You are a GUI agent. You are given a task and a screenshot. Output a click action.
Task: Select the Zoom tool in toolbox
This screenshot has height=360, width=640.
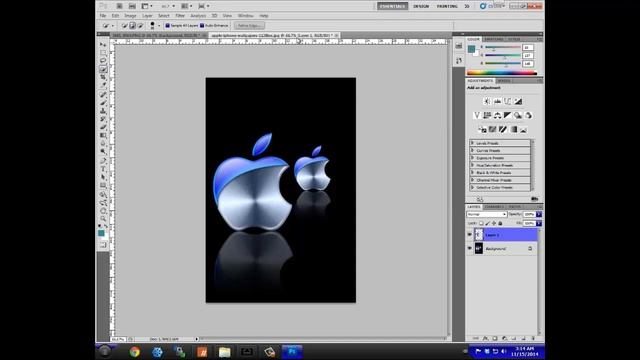pyautogui.click(x=103, y=219)
